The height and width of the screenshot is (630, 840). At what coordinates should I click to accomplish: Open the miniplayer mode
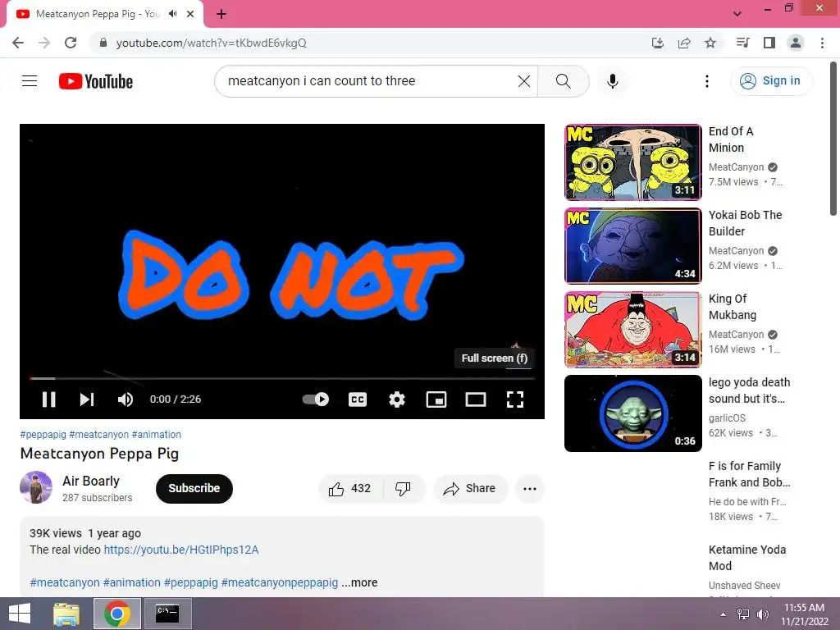pyautogui.click(x=436, y=399)
